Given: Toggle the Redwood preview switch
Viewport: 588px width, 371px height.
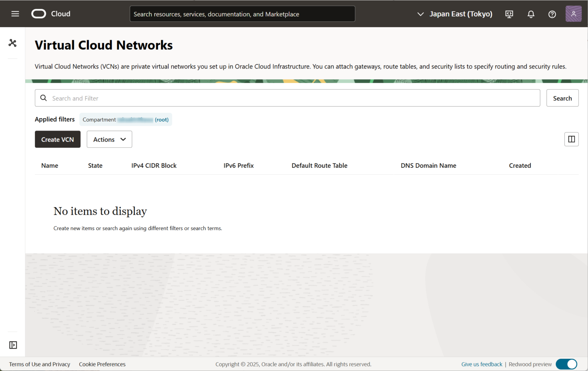Looking at the screenshot, I should point(566,364).
